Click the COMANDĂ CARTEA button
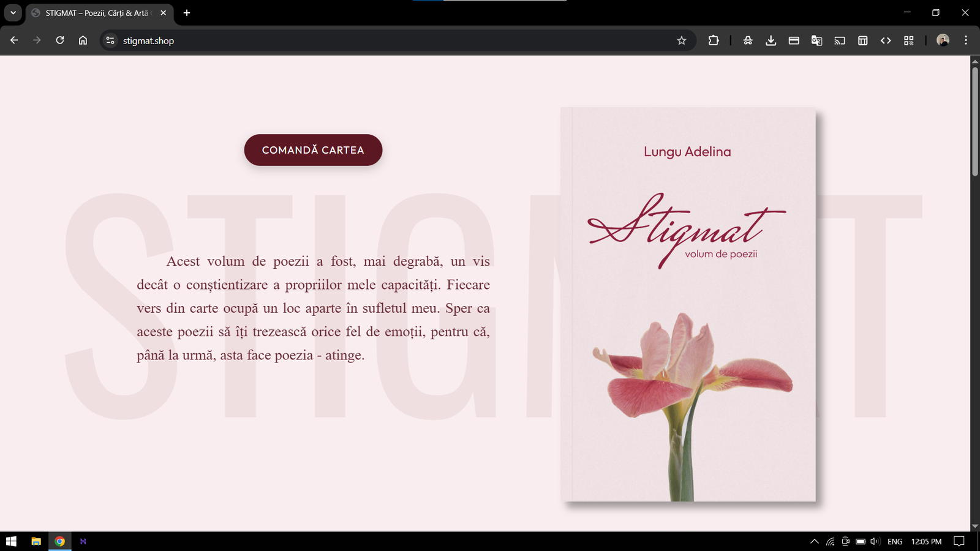980x551 pixels. 313,149
